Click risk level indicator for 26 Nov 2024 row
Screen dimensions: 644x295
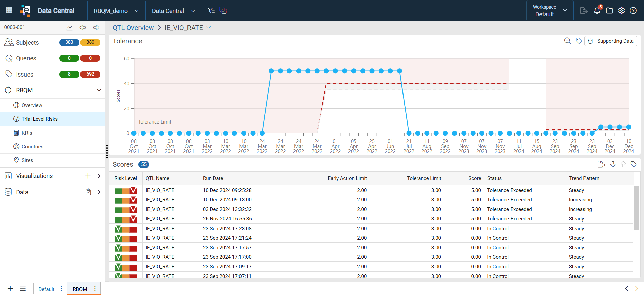click(x=126, y=219)
